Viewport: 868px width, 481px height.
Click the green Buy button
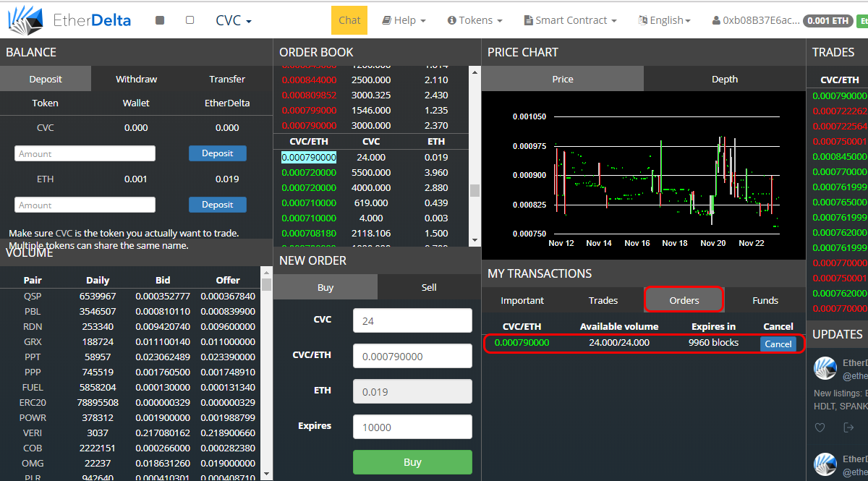tap(412, 462)
